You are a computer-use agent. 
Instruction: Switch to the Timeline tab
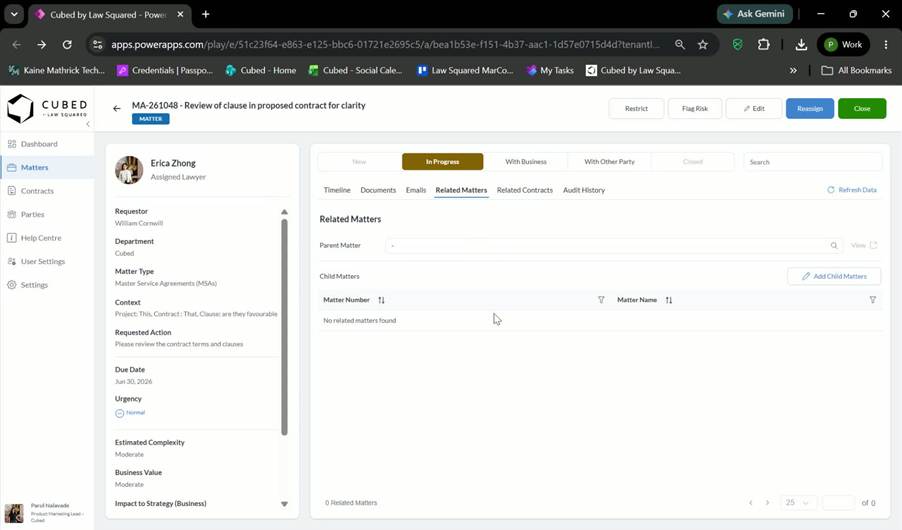(337, 190)
